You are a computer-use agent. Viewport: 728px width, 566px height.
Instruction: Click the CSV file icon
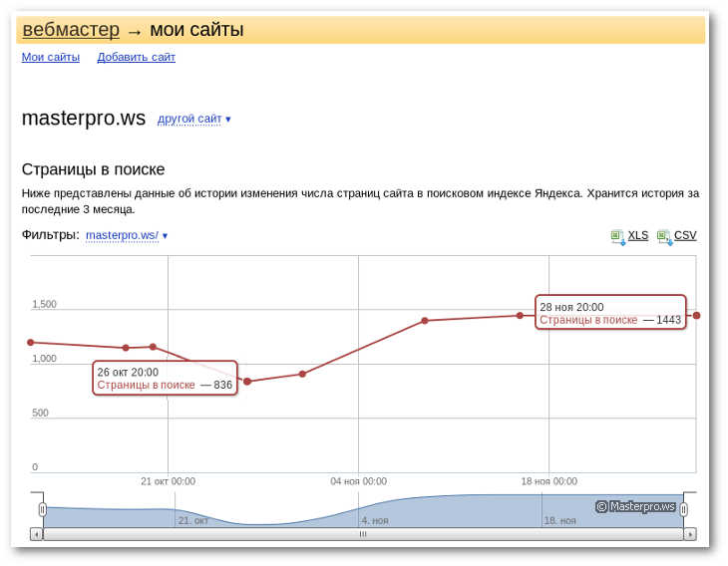pos(664,236)
